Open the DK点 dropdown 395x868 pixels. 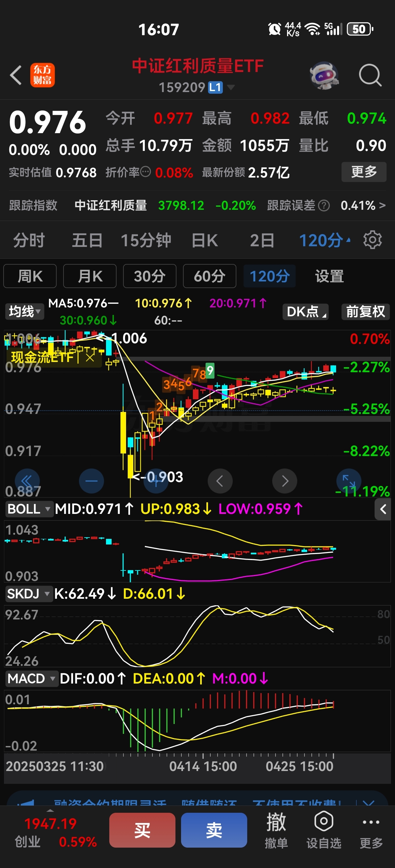(305, 311)
